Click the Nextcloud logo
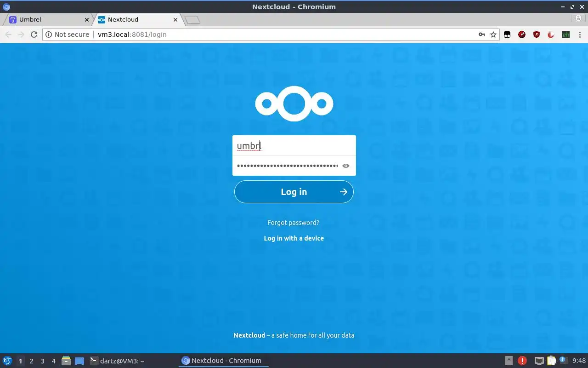Viewport: 588px width, 368px height. [294, 103]
